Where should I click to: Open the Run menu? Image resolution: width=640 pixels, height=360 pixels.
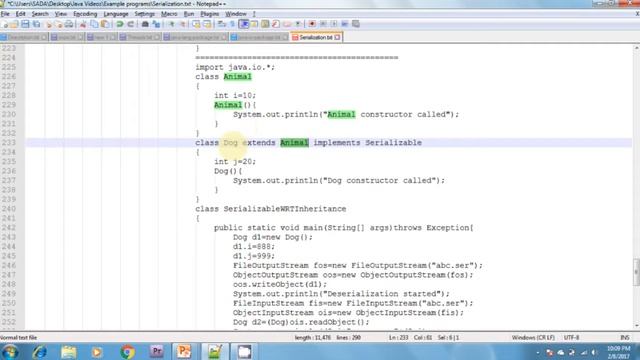[189, 14]
